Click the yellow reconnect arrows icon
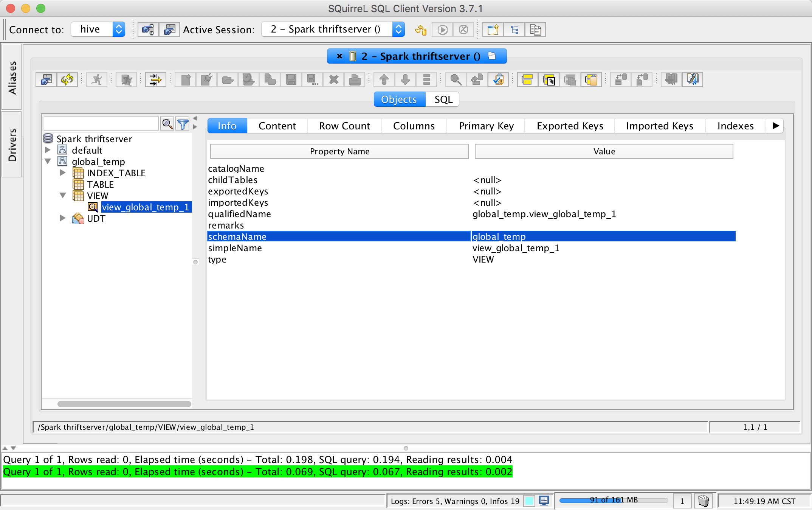This screenshot has height=510, width=812. [67, 79]
